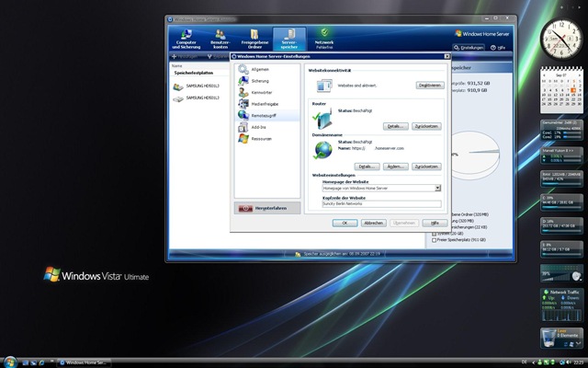The image size is (588, 368).
Task: Open Freigegebene Ordner tab in console
Action: coord(254,39)
